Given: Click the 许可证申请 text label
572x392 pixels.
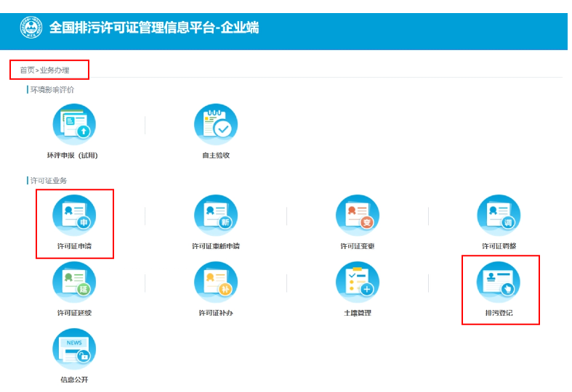Looking at the screenshot, I should tap(74, 246).
